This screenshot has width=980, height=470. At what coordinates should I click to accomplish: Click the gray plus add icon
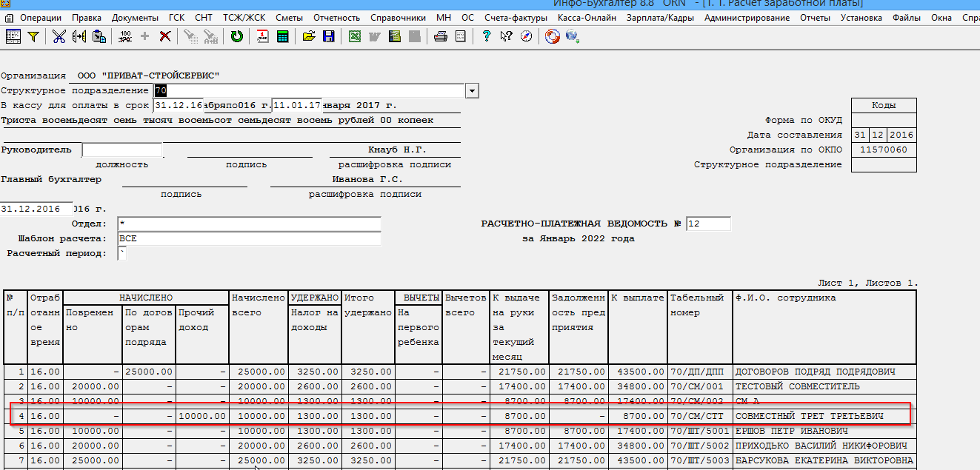click(145, 36)
